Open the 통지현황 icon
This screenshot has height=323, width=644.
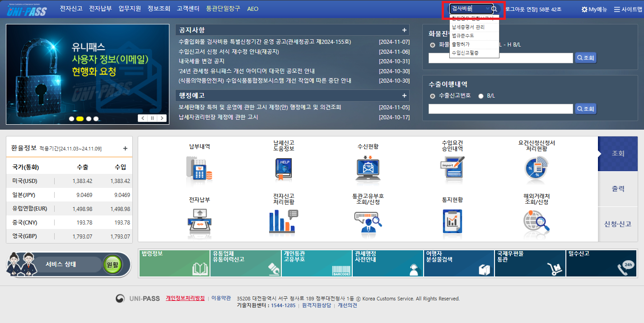tap(452, 221)
